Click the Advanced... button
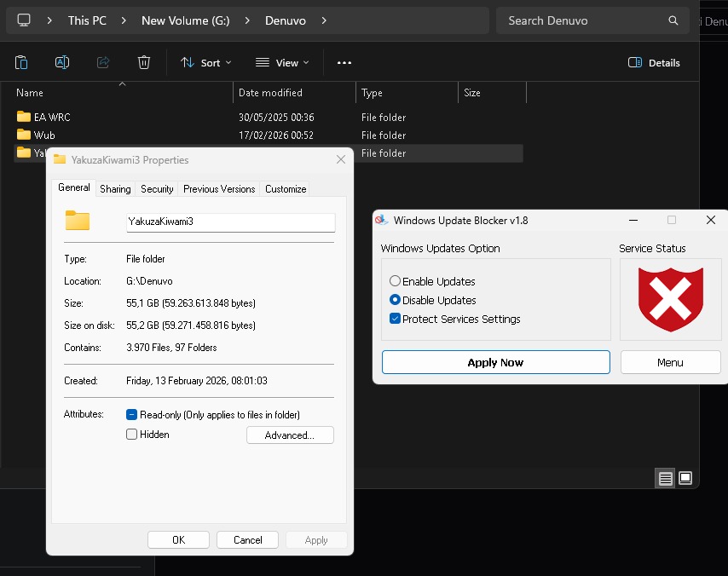Viewport: 728px width, 576px height. tap(290, 435)
